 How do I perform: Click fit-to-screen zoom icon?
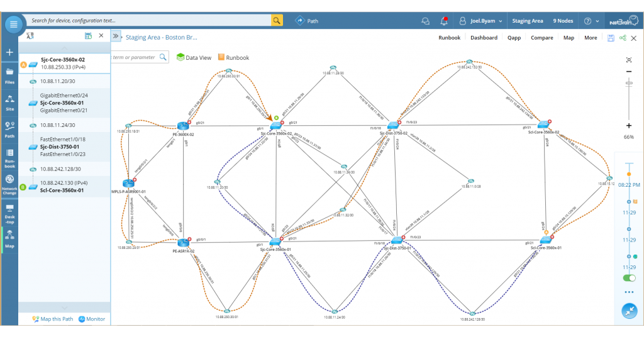(629, 60)
